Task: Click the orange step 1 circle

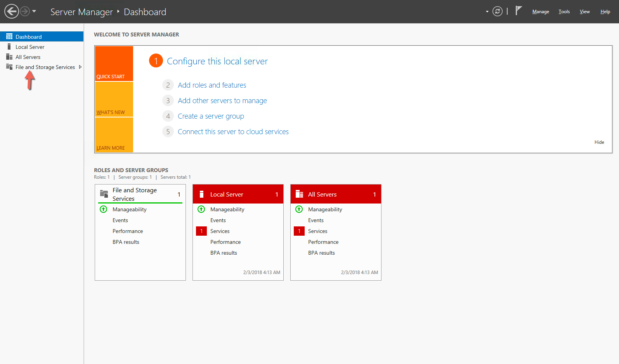Action: tap(156, 60)
